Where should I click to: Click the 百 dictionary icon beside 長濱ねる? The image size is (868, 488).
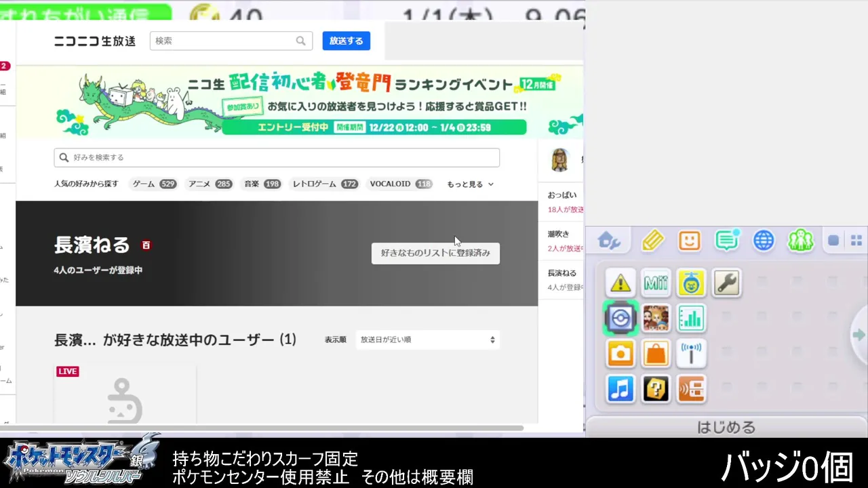click(x=146, y=245)
